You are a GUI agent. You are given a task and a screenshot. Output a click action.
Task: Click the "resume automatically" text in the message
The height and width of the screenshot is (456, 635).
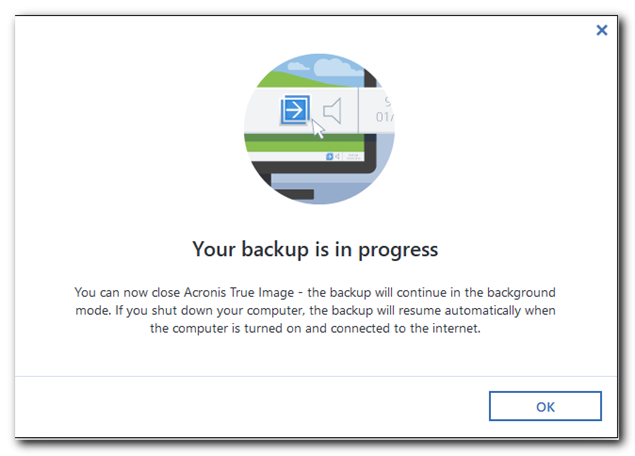pos(459,311)
